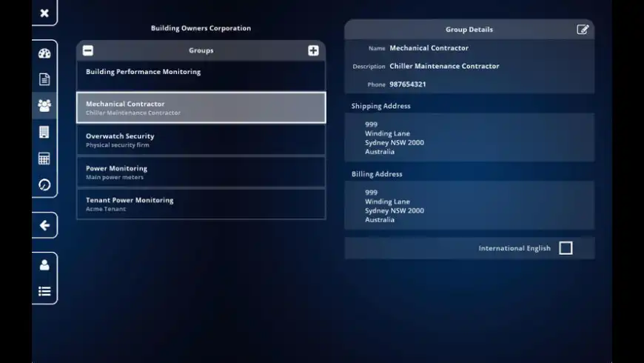Viewport: 644px width, 363px height.
Task: Click the Shipping Address heading
Action: (x=380, y=106)
